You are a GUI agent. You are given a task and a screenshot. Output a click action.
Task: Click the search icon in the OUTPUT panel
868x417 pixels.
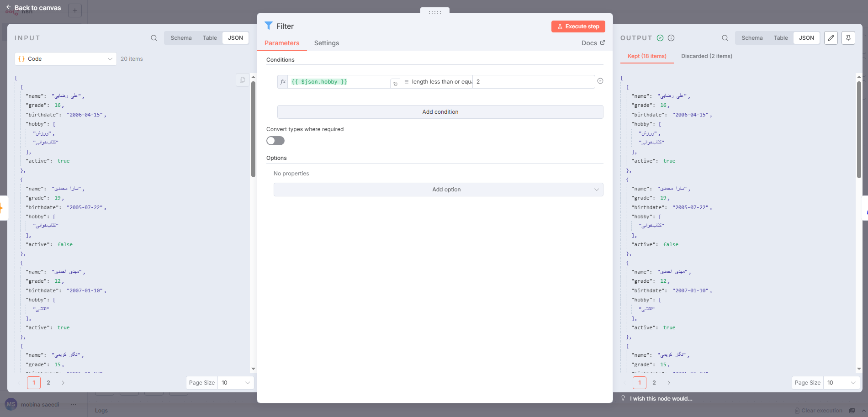725,38
